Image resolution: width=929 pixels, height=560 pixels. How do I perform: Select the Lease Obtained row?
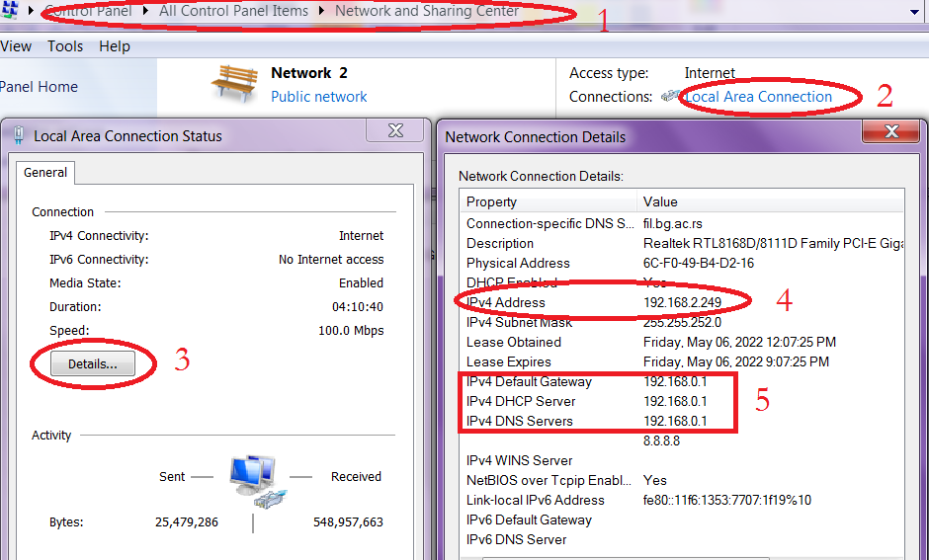point(682,342)
